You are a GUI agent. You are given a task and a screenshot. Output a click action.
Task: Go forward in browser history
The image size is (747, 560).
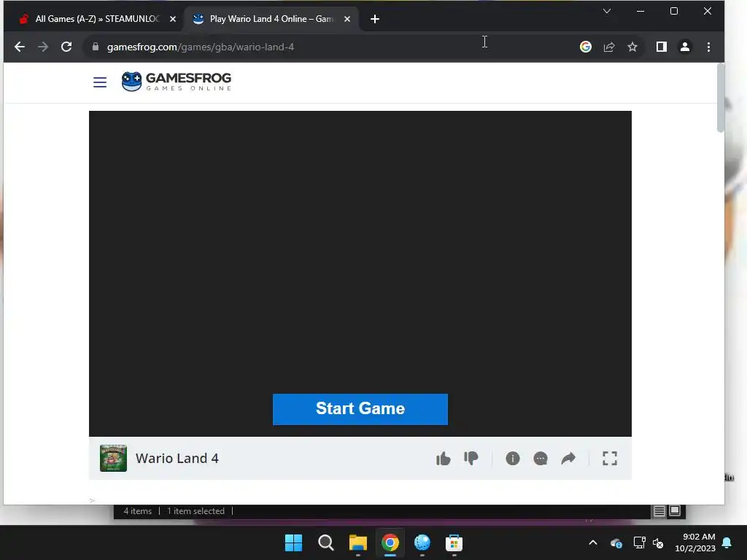click(43, 47)
